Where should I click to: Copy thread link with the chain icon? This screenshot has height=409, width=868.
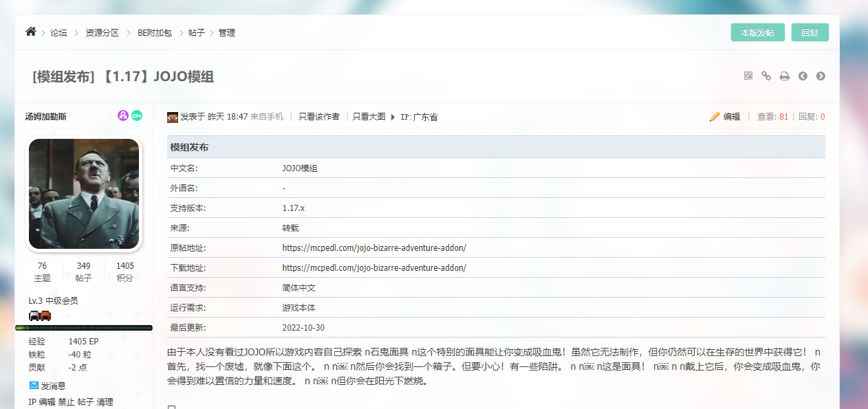point(766,76)
